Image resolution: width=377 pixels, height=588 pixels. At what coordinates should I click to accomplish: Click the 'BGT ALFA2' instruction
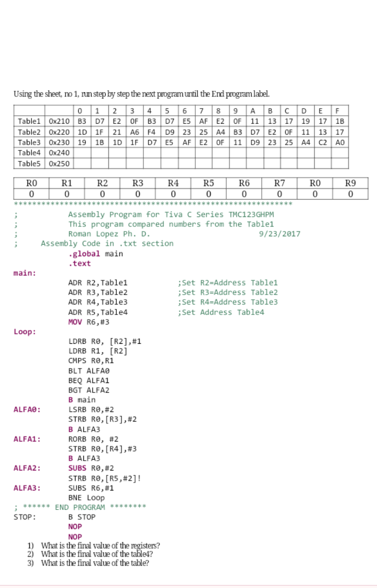pyautogui.click(x=89, y=390)
